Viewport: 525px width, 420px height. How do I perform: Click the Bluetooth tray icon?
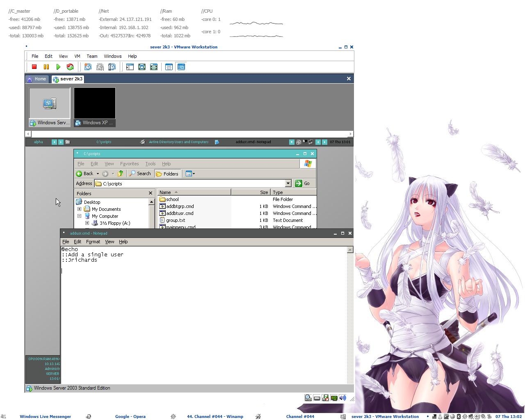tap(459, 416)
